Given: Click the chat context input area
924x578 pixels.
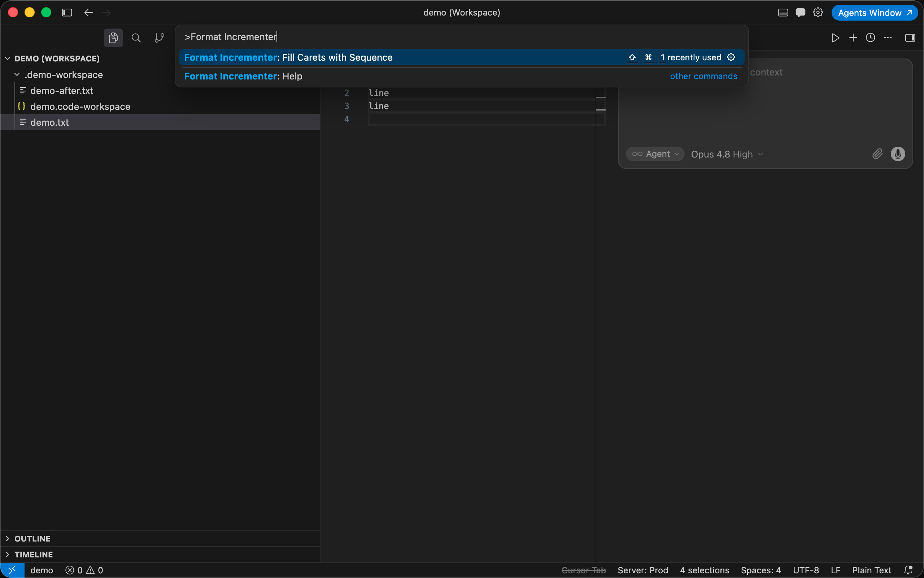Looking at the screenshot, I should click(765, 103).
